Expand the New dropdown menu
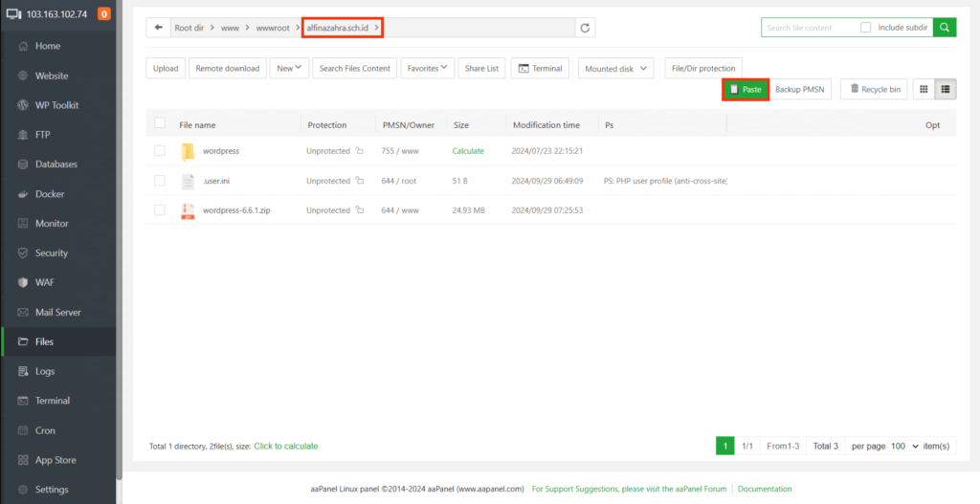980x504 pixels. (x=290, y=68)
